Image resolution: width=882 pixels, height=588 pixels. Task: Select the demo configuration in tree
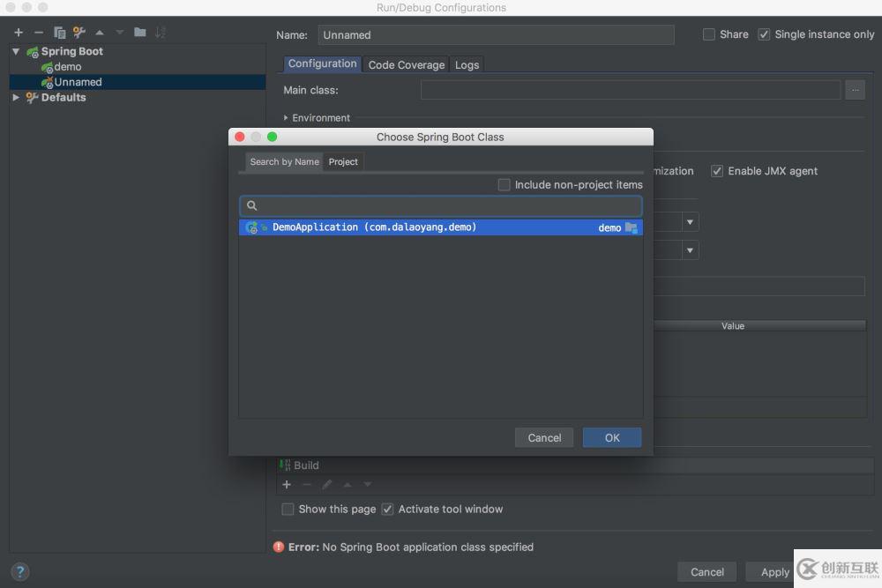click(x=68, y=67)
